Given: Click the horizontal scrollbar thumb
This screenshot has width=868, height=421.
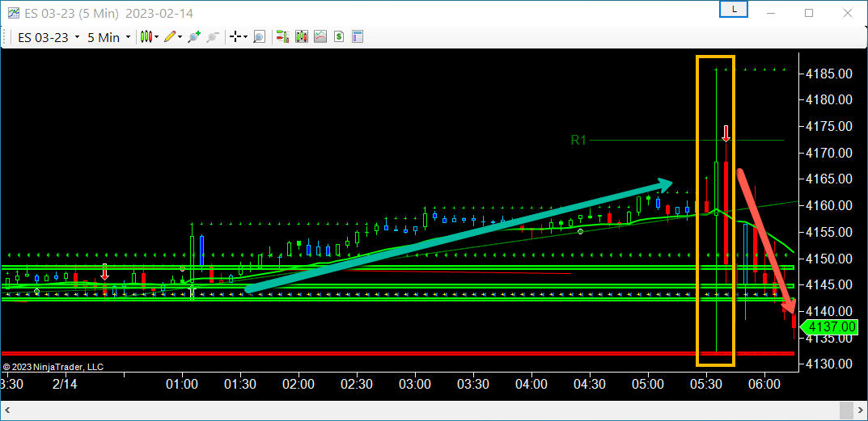Looking at the screenshot, I should click(x=846, y=410).
